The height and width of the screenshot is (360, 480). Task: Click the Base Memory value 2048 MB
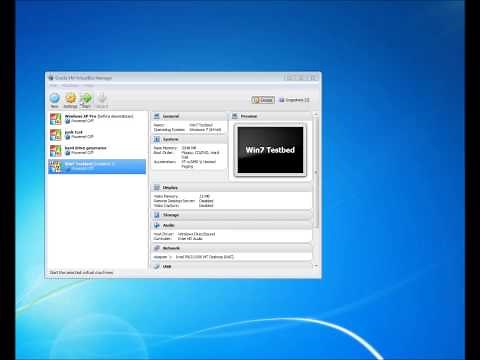tap(189, 148)
